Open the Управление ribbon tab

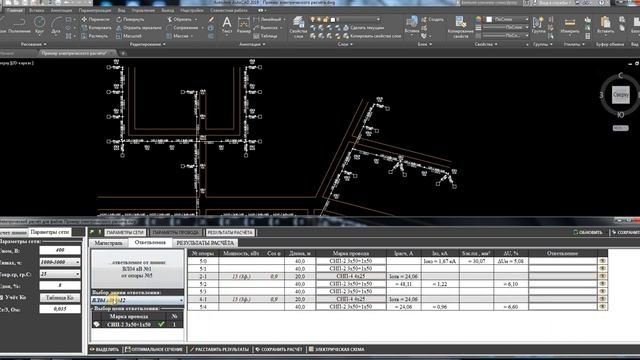pos(143,10)
